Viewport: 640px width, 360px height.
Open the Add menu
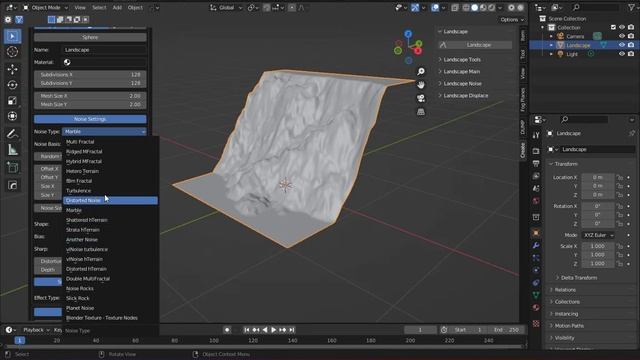point(117,7)
